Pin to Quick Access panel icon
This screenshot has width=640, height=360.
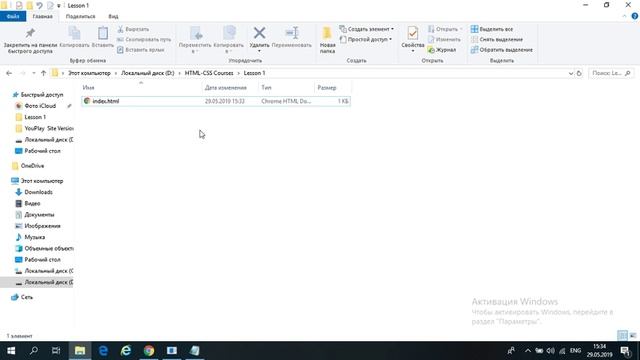pyautogui.click(x=30, y=33)
